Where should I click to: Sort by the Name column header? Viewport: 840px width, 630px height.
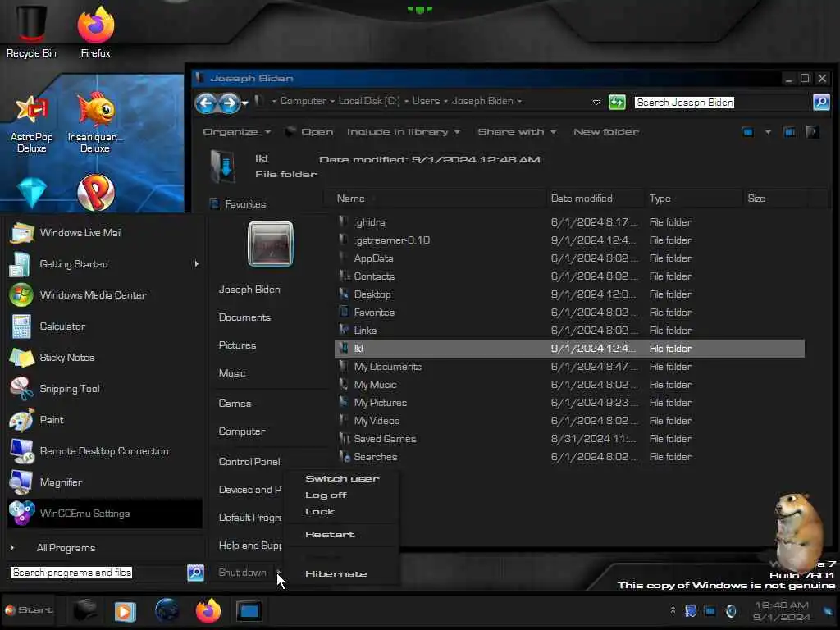point(436,199)
